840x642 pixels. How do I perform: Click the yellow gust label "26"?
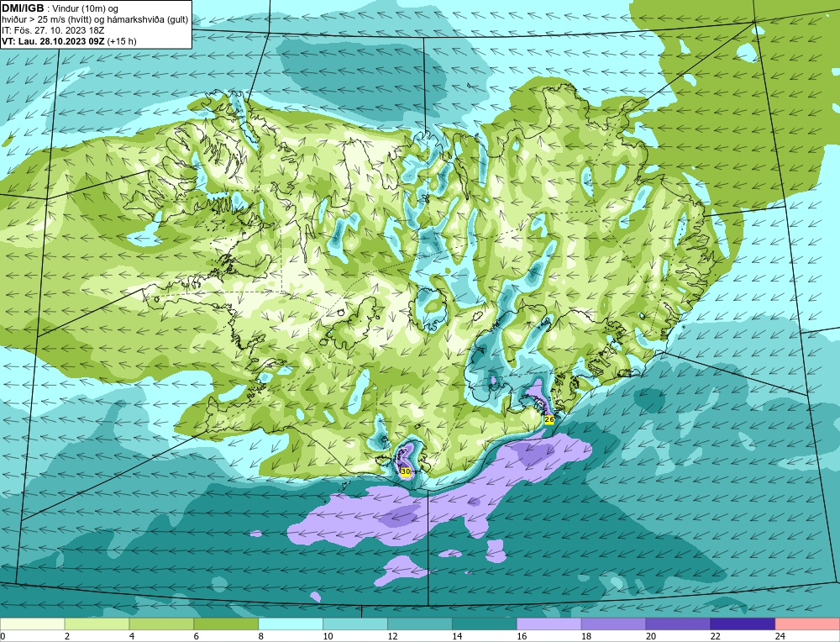[549, 419]
